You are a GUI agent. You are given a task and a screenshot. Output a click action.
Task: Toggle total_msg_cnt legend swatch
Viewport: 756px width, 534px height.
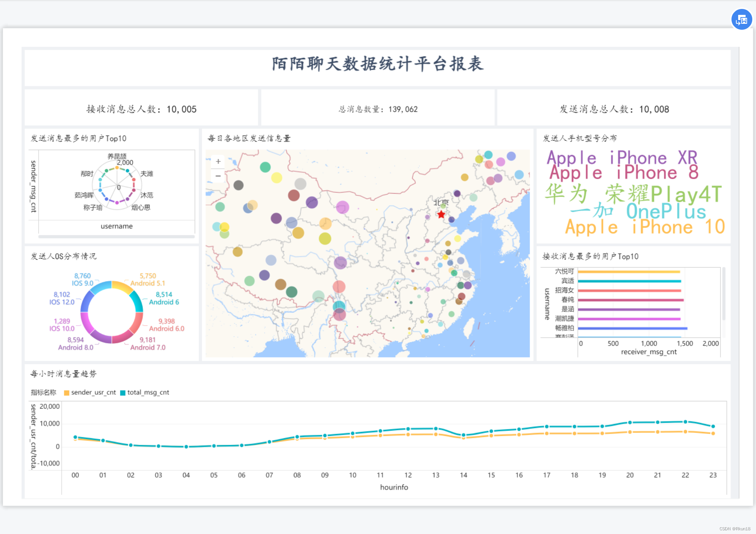(123, 393)
